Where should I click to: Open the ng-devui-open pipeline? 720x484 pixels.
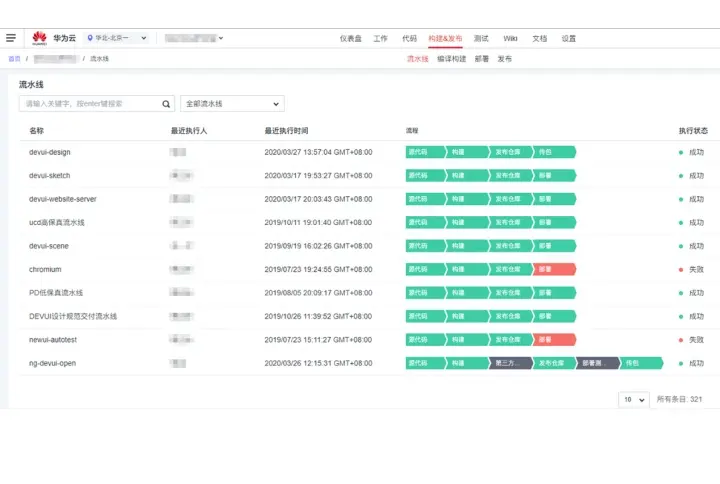coord(52,363)
